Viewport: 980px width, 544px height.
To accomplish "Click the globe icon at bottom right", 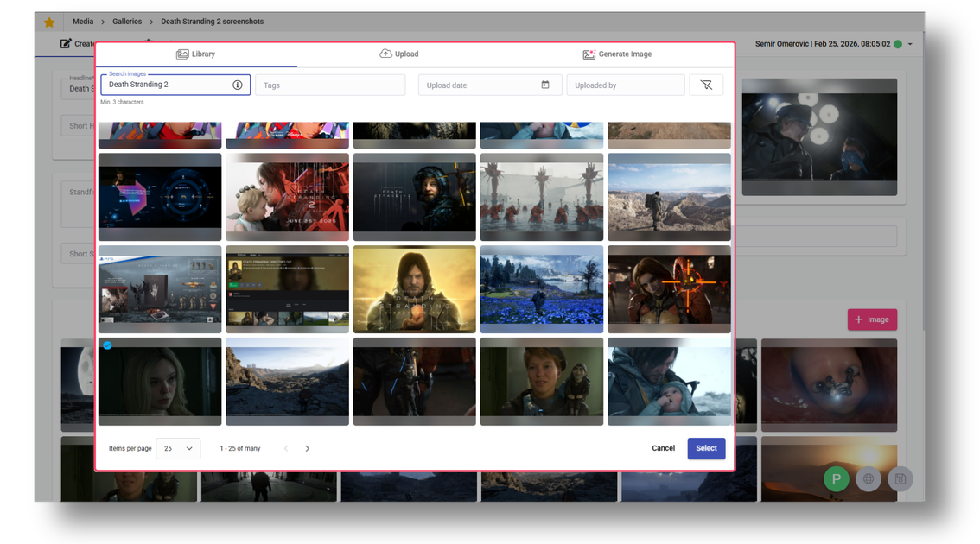I will click(x=868, y=478).
